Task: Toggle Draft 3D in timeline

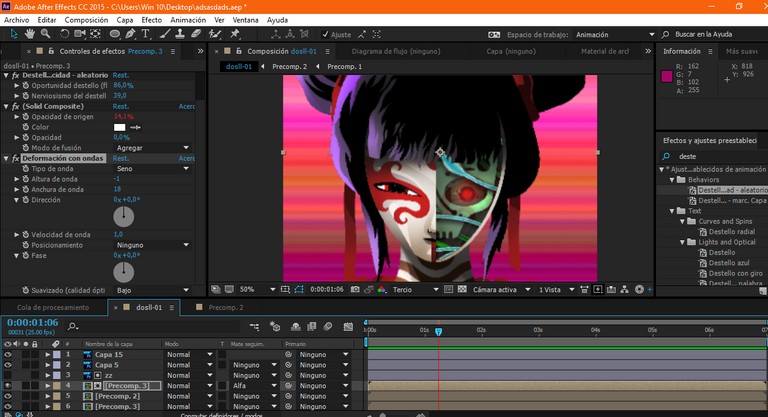Action: tap(275, 326)
